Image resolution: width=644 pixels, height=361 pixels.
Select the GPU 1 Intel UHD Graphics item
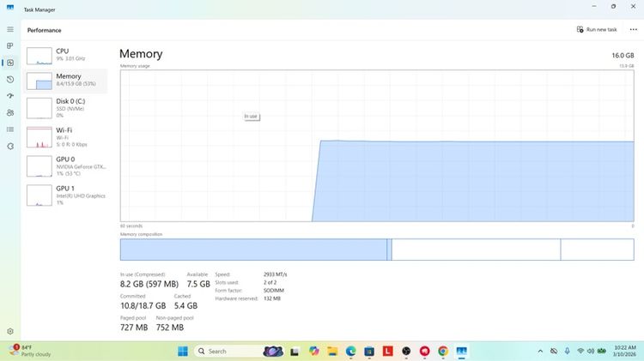pyautogui.click(x=66, y=196)
